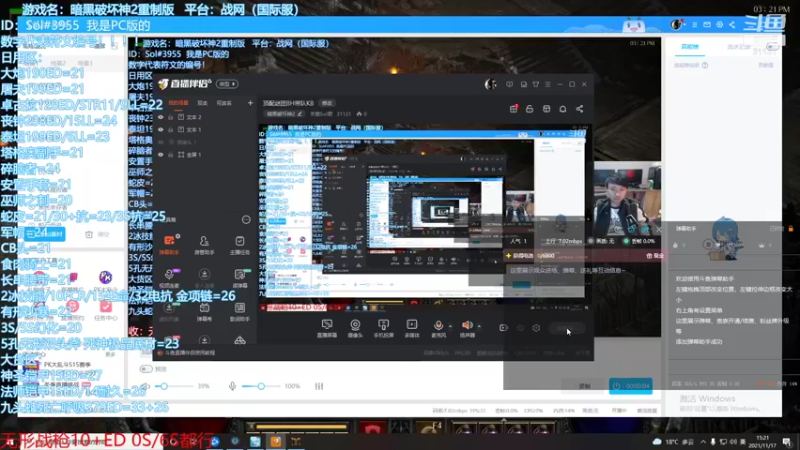The width and height of the screenshot is (800, 450).
Task: Open the hamburger menu in companion title bar
Action: (548, 84)
